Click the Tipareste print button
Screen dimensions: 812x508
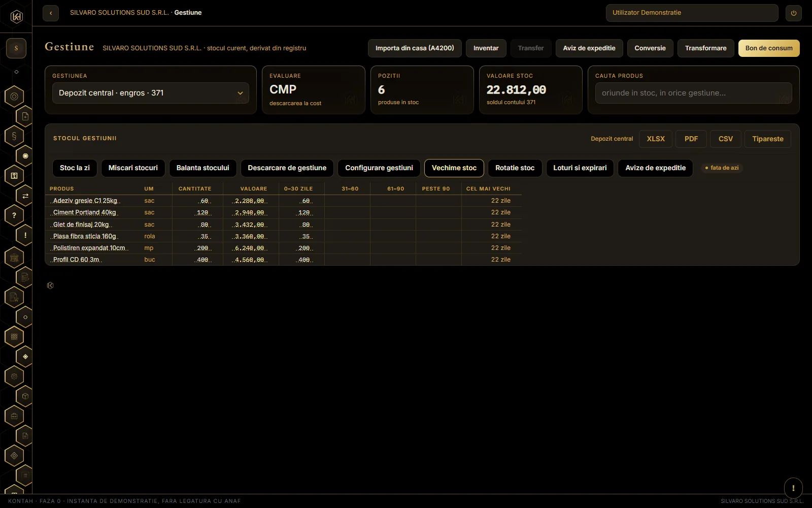click(x=768, y=139)
